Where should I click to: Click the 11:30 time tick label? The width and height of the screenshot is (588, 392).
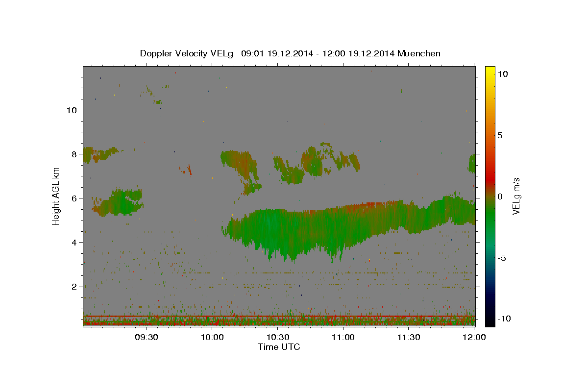pos(409,337)
